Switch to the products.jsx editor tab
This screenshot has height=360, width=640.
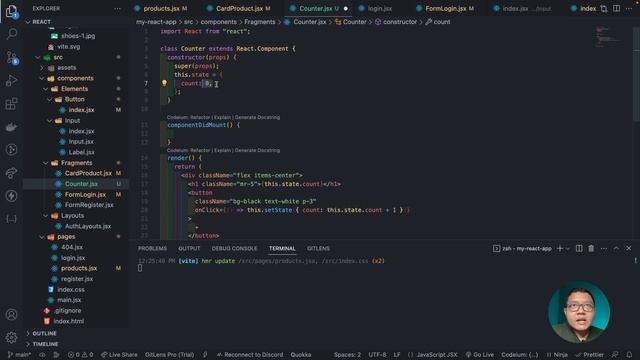pos(161,8)
